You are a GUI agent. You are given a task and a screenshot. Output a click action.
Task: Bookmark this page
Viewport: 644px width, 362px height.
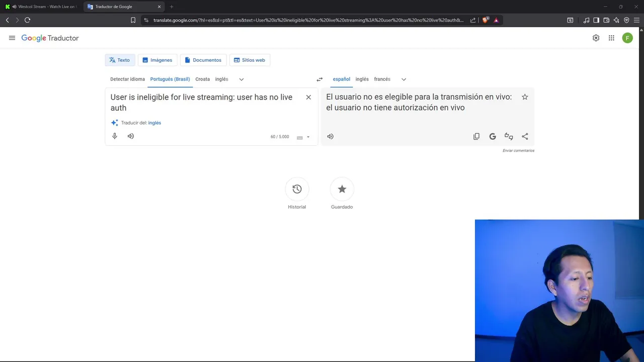tap(133, 20)
